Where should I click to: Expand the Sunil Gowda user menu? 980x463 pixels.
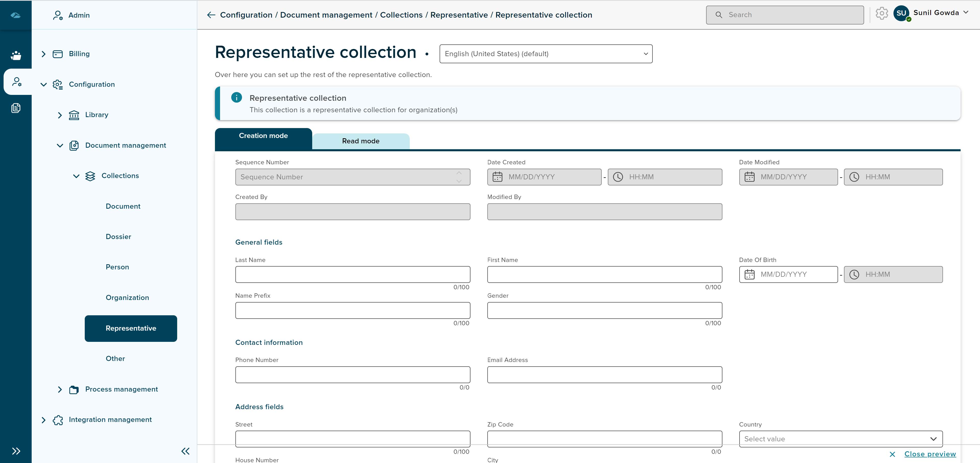[x=965, y=12]
